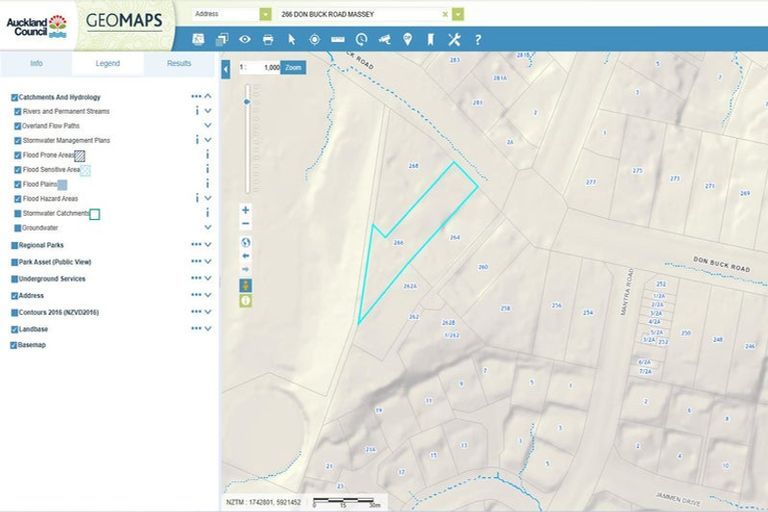Click the help question mark icon
Image resolution: width=768 pixels, height=512 pixels.
pos(478,39)
